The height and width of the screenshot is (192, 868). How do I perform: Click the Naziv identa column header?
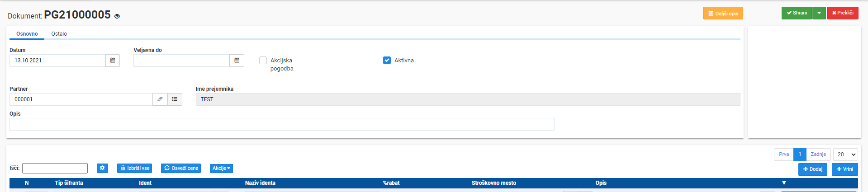click(x=260, y=183)
